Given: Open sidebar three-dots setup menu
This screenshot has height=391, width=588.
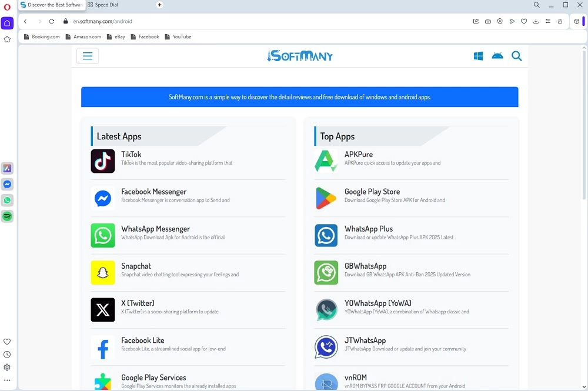Looking at the screenshot, I should click(7, 380).
